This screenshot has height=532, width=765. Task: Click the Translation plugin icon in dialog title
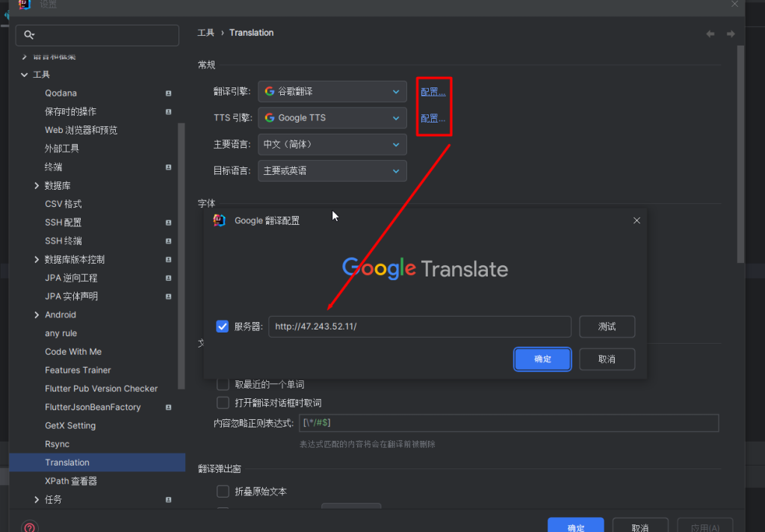tap(218, 220)
